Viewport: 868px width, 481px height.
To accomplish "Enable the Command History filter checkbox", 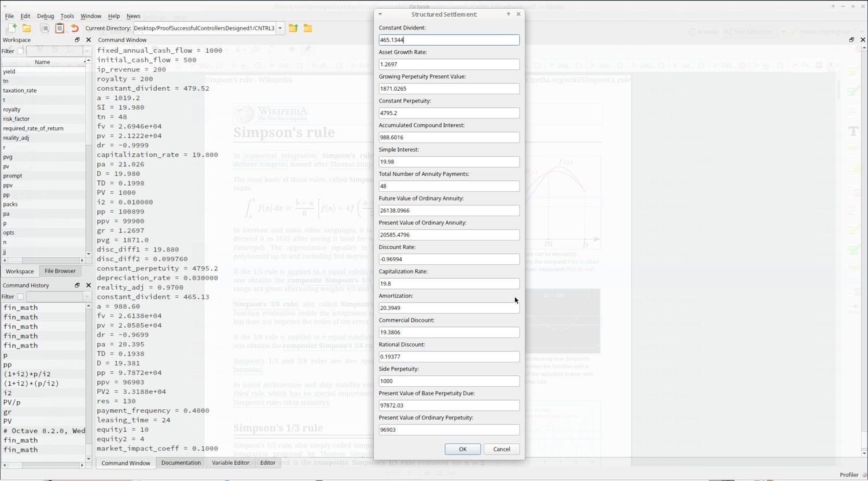I will coord(20,297).
